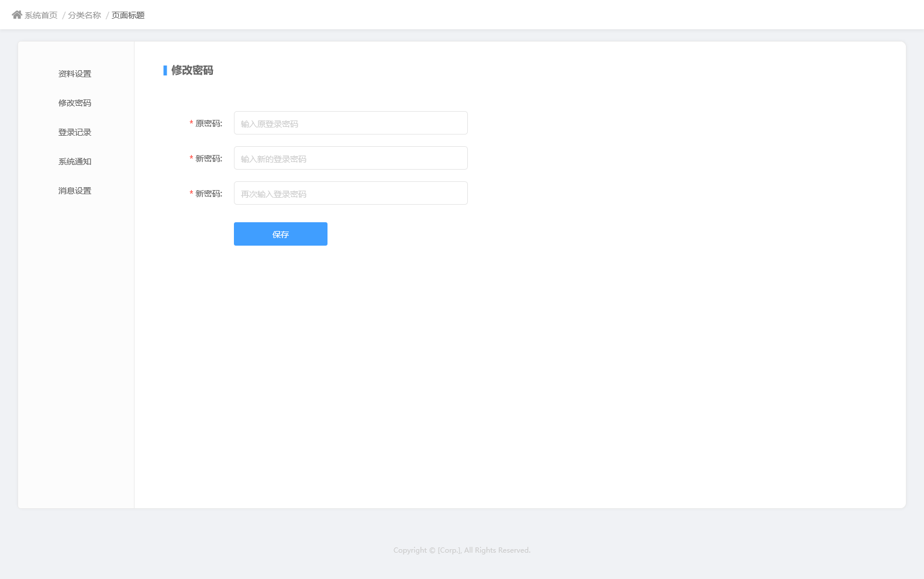Open 资料设置 sidebar menu item
Screen dimensions: 924x579
click(75, 74)
